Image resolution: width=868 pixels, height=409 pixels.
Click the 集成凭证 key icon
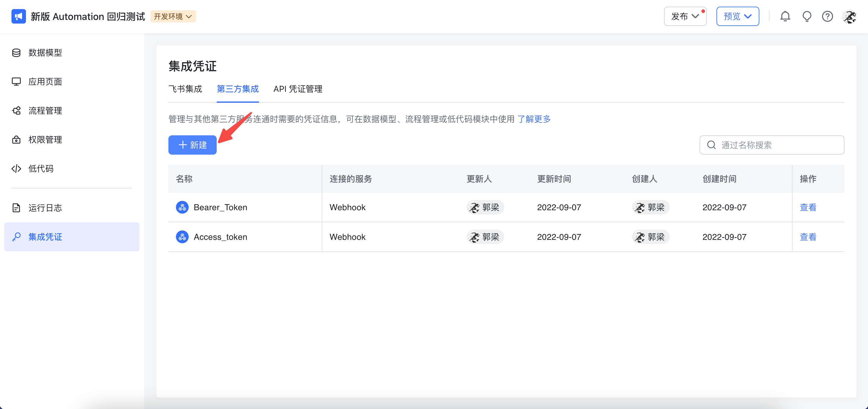[x=16, y=237]
